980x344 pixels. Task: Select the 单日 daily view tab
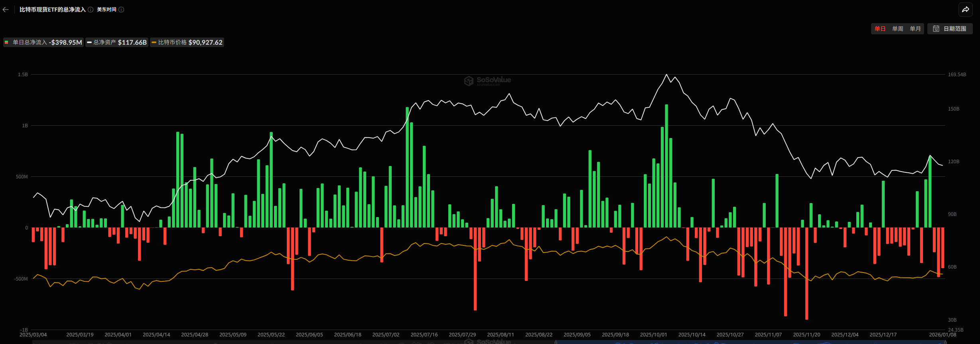coord(879,29)
